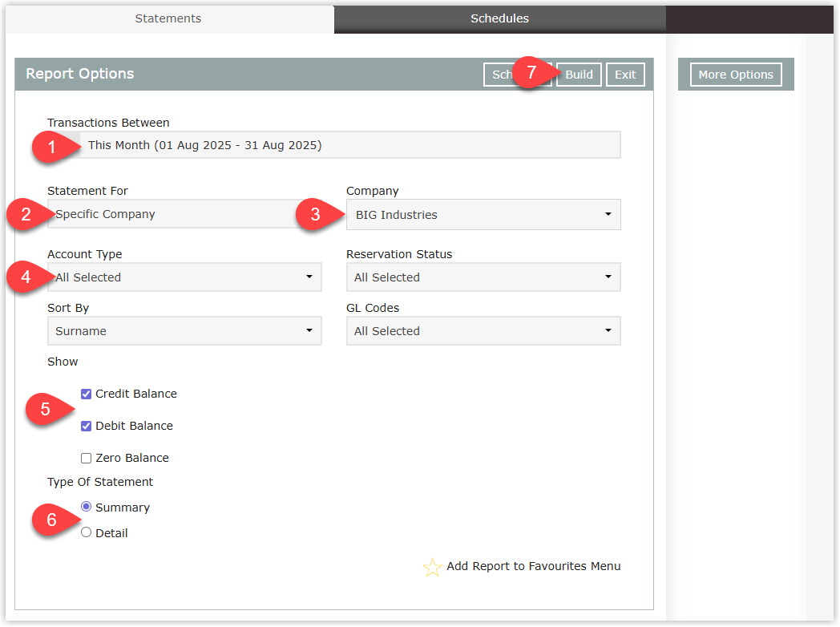Click the Build button
Viewport: 840px width, 627px height.
pyautogui.click(x=580, y=75)
